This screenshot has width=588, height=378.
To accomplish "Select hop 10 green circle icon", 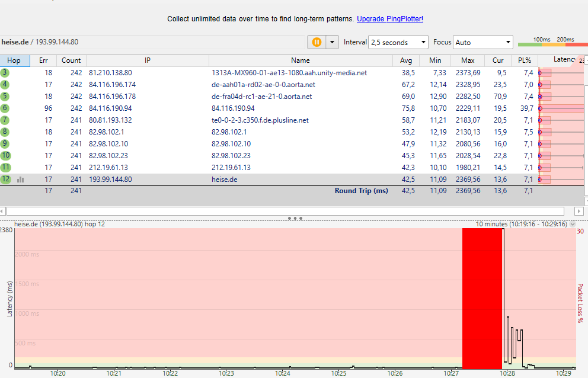I will coord(5,155).
